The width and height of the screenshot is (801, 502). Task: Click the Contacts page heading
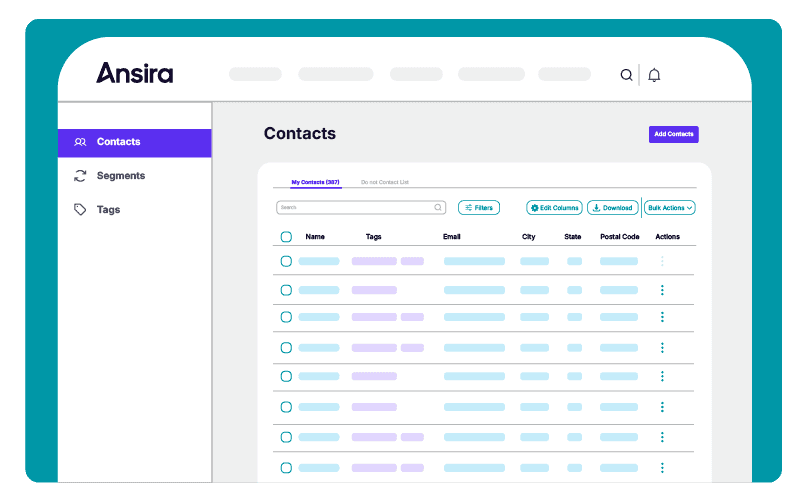(x=300, y=134)
